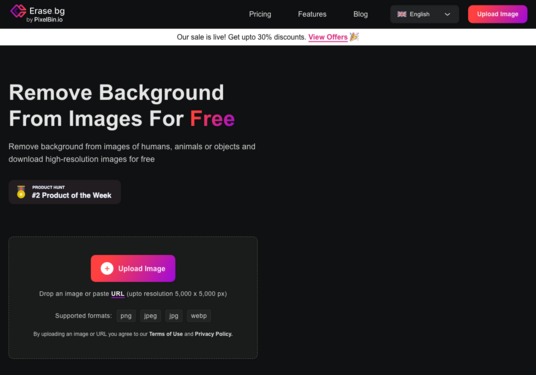Click the UK flag language icon
This screenshot has height=375, width=536.
402,14
